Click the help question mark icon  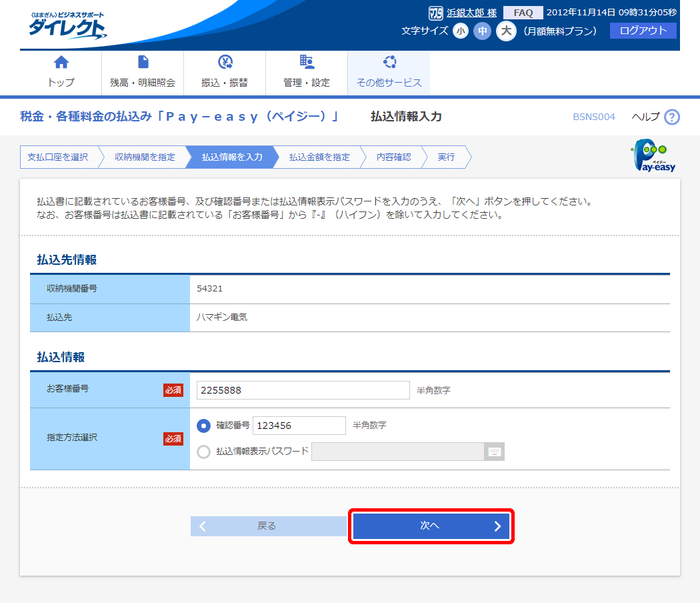point(672,117)
